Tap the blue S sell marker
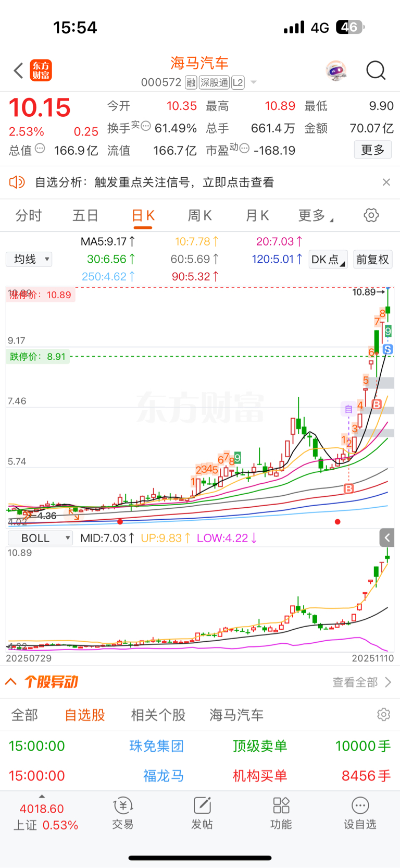Viewport: 400px width, 868px height. click(x=387, y=349)
